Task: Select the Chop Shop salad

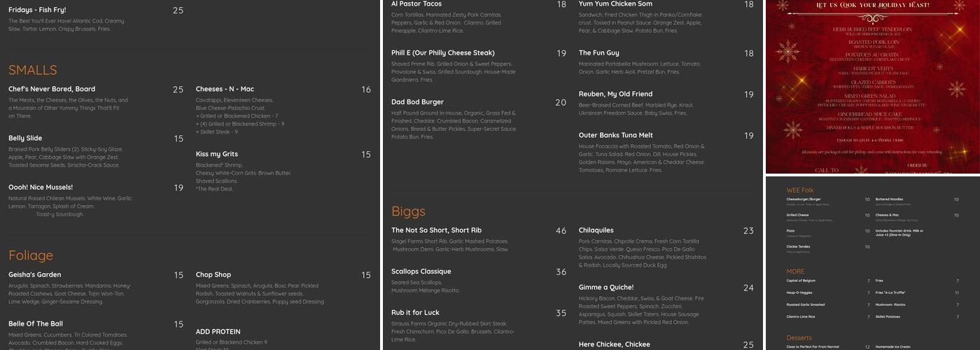Action: click(x=213, y=275)
